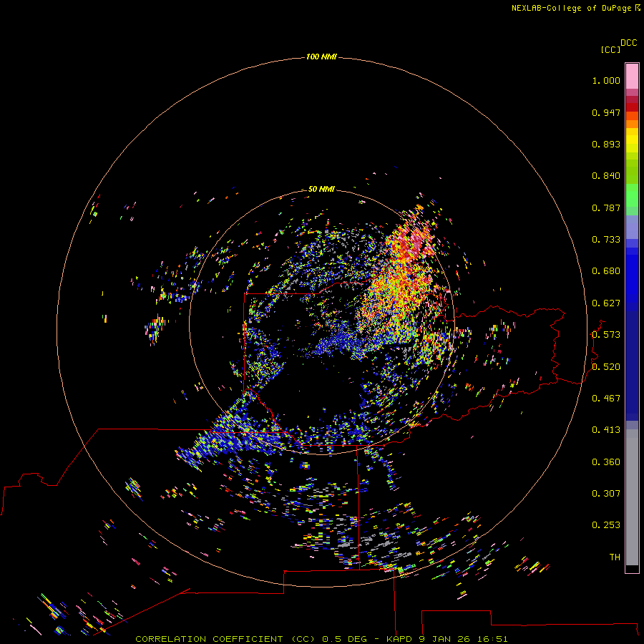Click the 0.307 scale value
The image size is (644, 644).
[606, 494]
